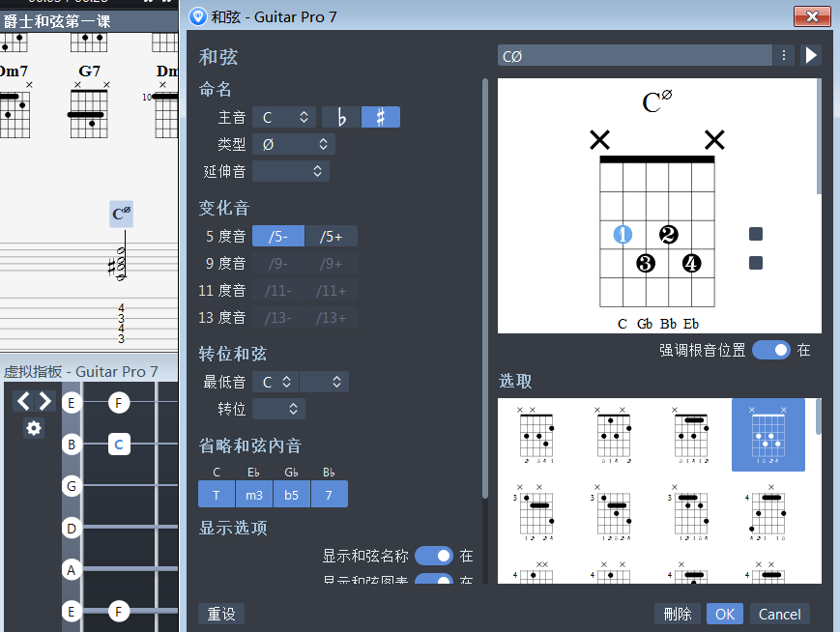The width and height of the screenshot is (840, 632).
Task: Open chord name options via three-dots icon
Action: click(x=783, y=54)
